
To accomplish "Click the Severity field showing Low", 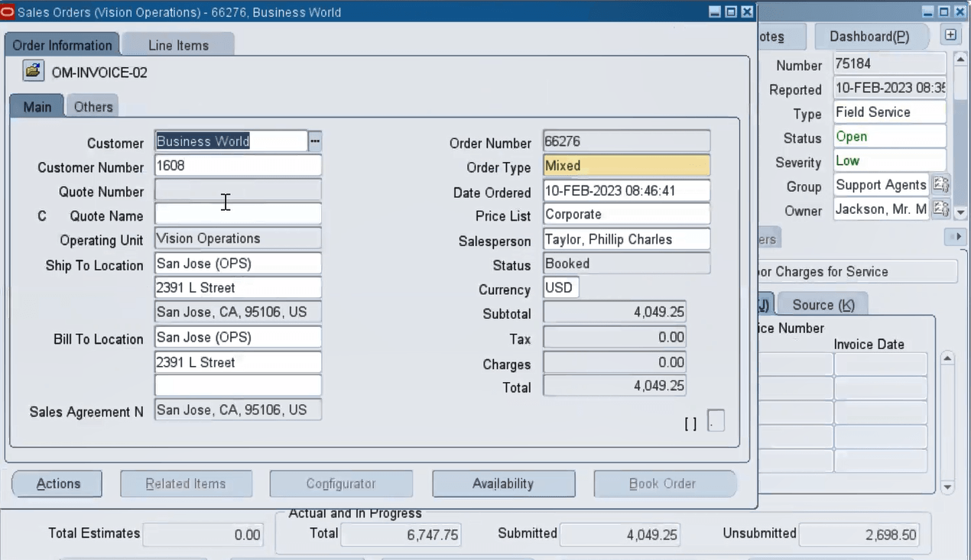I will 889,161.
